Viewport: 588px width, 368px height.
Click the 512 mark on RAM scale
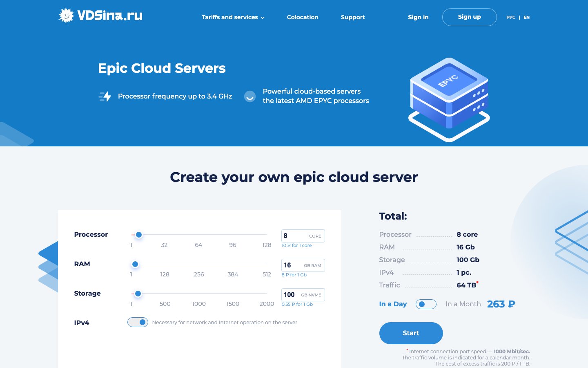pyautogui.click(x=267, y=274)
